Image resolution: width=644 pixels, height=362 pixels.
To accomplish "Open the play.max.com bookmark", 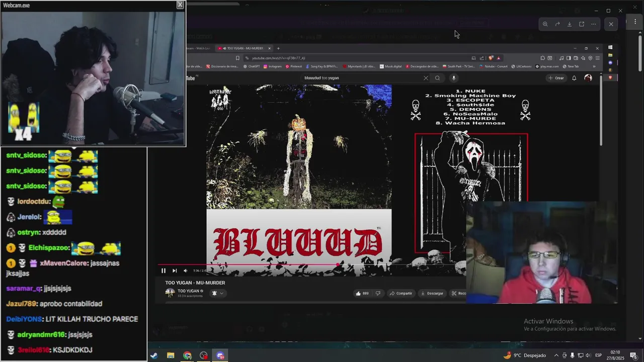I will (x=547, y=66).
